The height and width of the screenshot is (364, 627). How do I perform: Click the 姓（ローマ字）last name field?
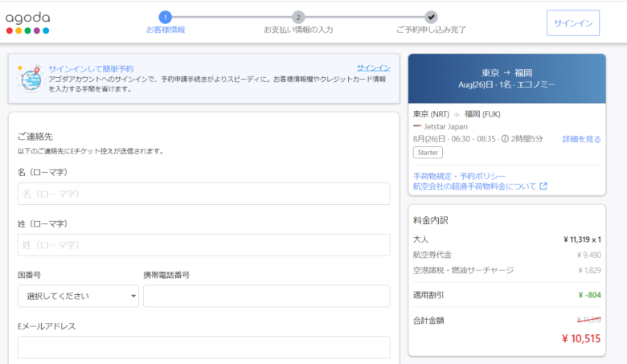click(203, 245)
